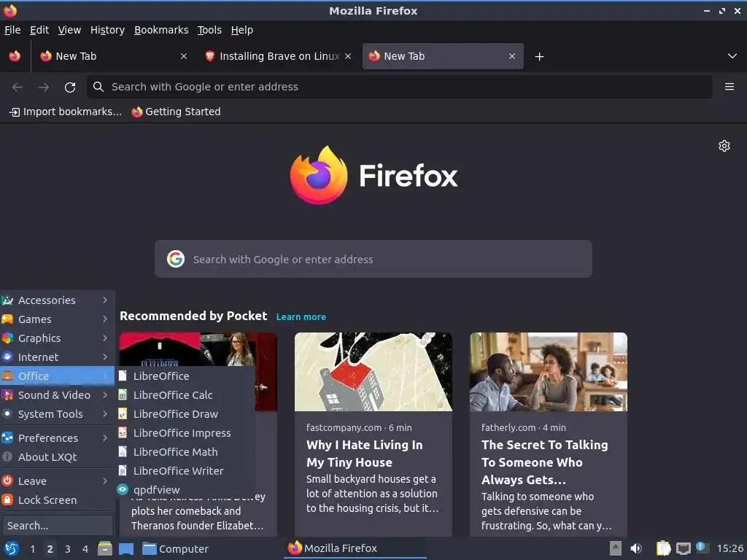Launch qpdfview PDF viewer
The image size is (747, 560).
point(185,489)
